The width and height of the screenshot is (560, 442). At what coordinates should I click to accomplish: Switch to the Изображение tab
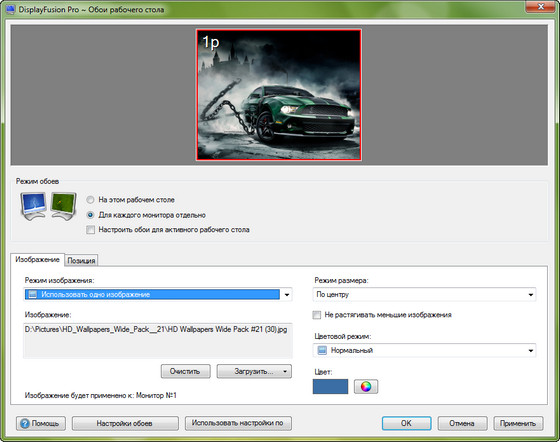37,260
